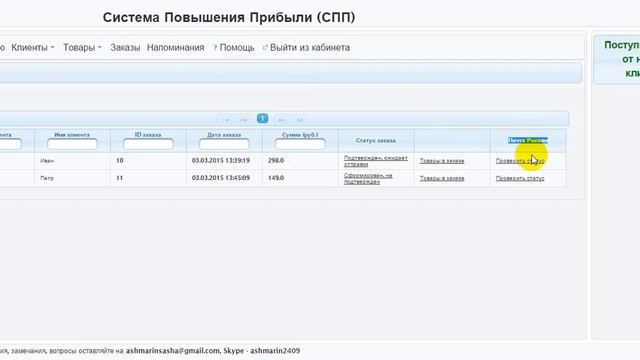Select order ID 10 cell
The height and width of the screenshot is (360, 640).
pyautogui.click(x=148, y=161)
